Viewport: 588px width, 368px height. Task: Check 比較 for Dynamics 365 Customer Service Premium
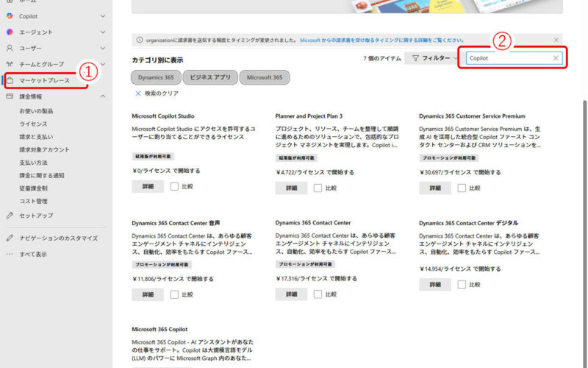(462, 188)
